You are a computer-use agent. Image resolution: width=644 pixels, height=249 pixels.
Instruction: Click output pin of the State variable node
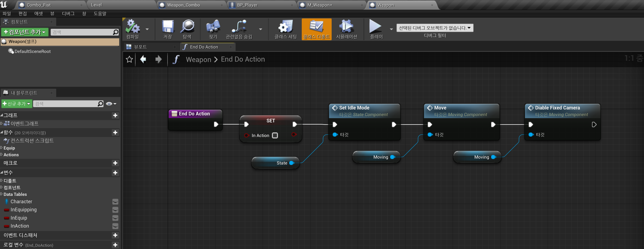(x=292, y=163)
